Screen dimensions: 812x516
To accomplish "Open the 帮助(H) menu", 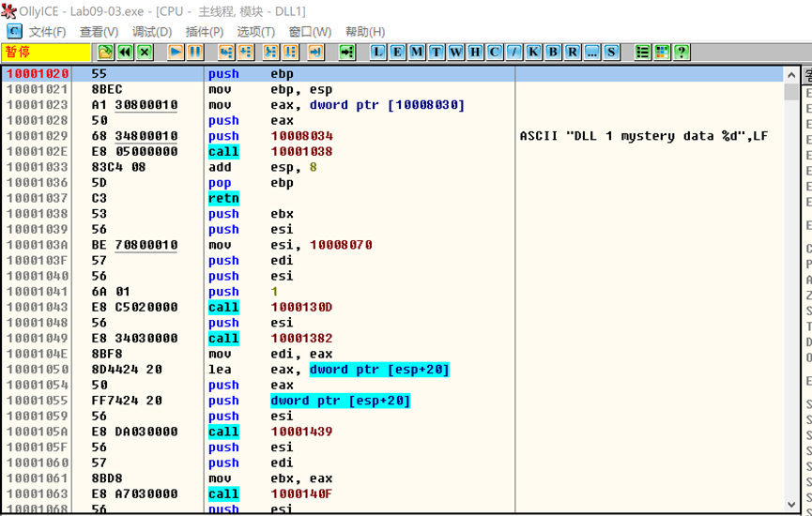I will [365, 32].
